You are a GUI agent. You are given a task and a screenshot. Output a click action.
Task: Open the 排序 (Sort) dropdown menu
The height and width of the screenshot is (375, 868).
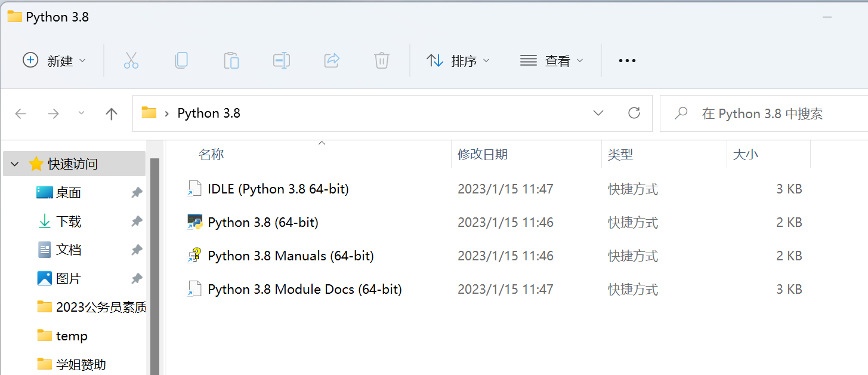pos(458,60)
